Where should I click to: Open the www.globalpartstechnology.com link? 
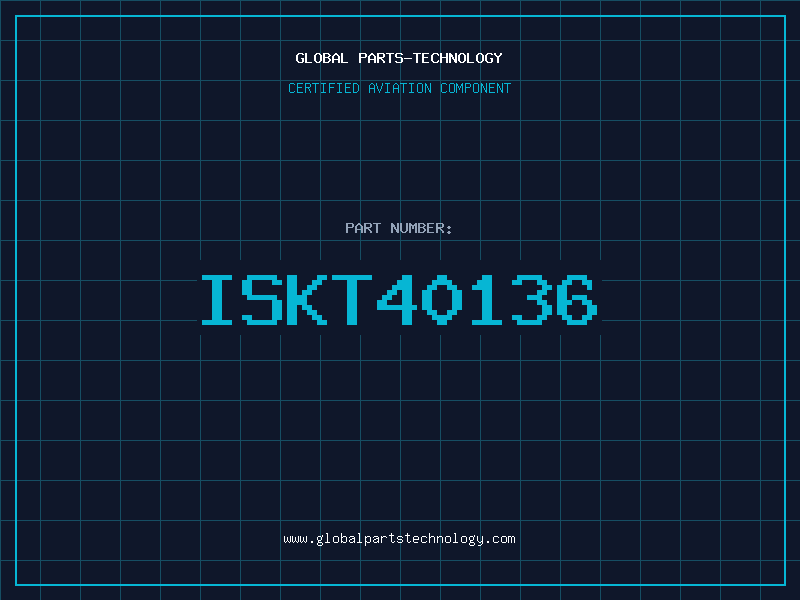coord(399,539)
